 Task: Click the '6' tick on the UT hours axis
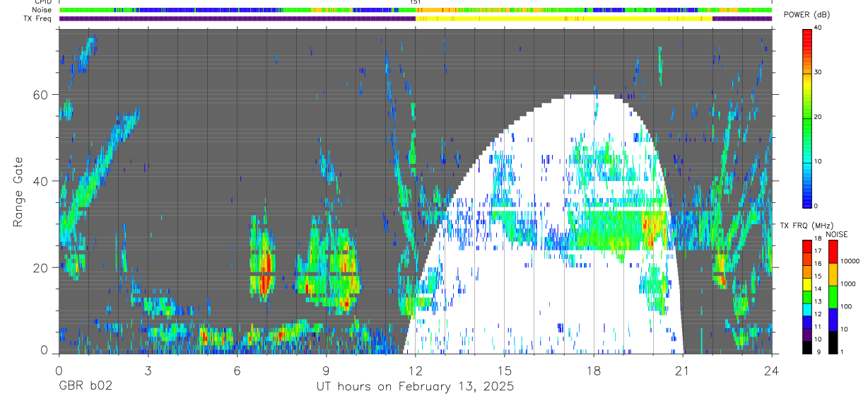click(237, 371)
